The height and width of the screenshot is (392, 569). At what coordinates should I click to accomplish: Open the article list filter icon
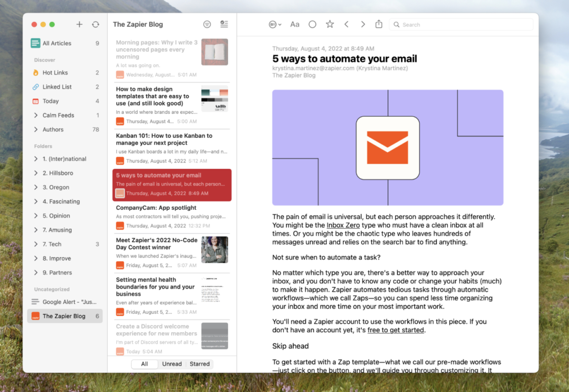coord(207,24)
